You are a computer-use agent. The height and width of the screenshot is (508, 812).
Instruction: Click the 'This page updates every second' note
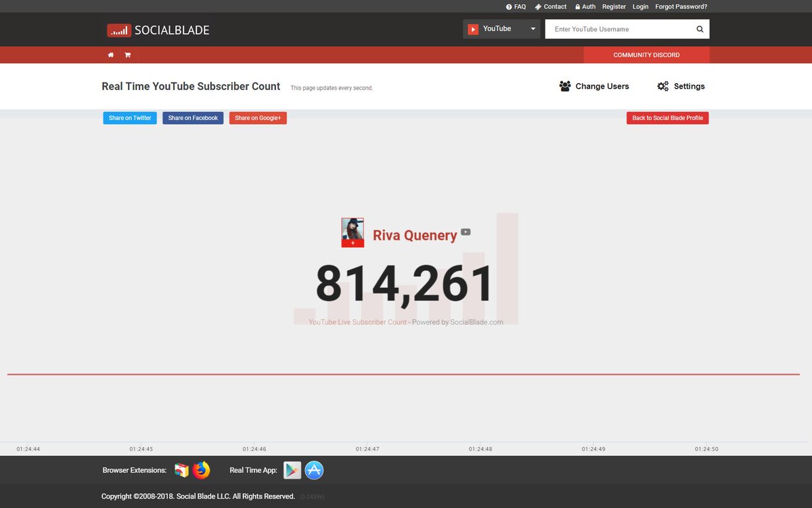pyautogui.click(x=332, y=88)
